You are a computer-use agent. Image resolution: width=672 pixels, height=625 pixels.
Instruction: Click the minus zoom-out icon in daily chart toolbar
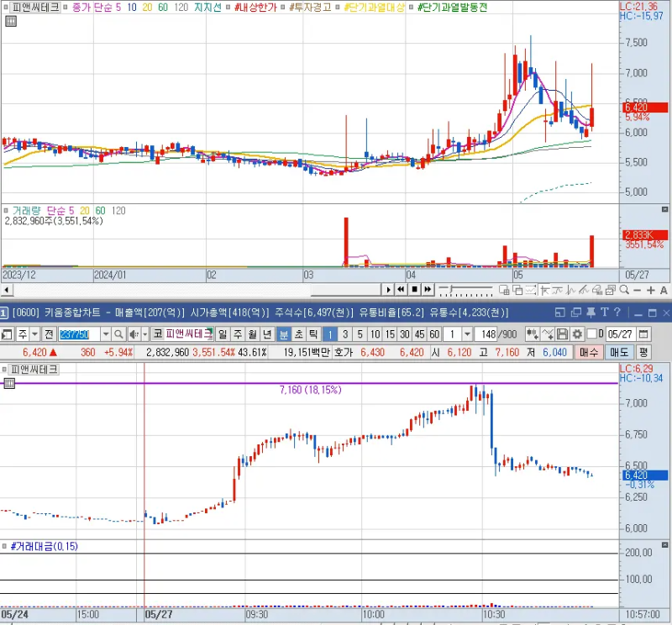point(638,290)
